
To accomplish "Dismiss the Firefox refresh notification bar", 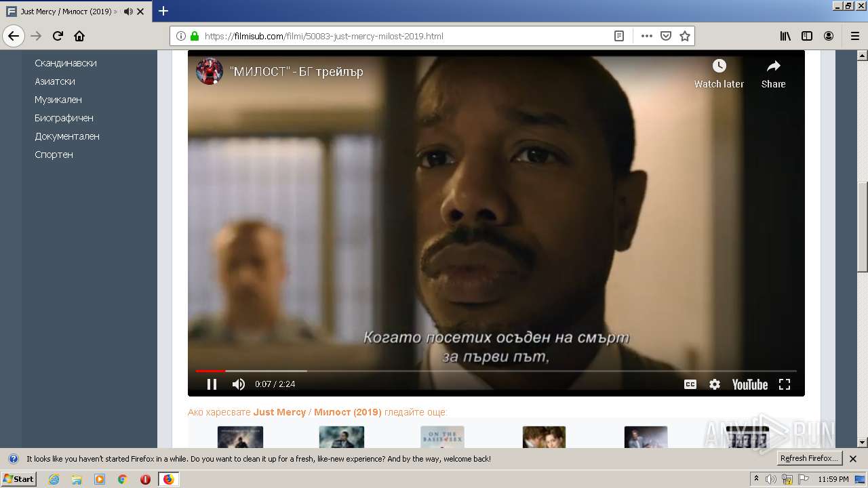I will click(853, 459).
